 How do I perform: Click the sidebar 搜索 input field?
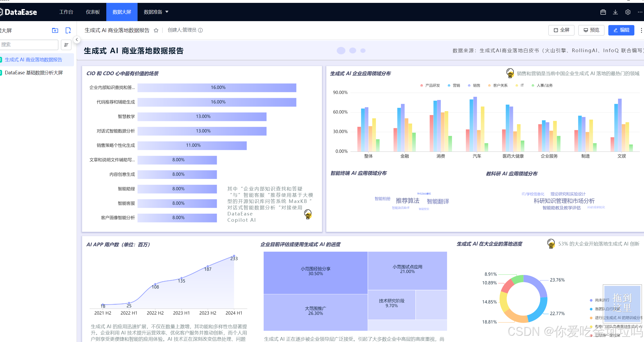coord(29,45)
